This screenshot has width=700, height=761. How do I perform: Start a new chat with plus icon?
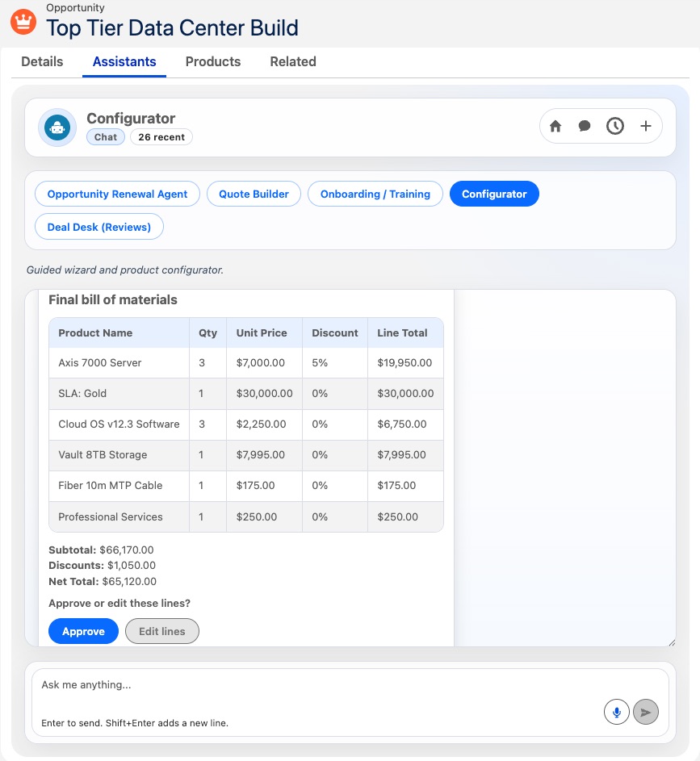(646, 126)
